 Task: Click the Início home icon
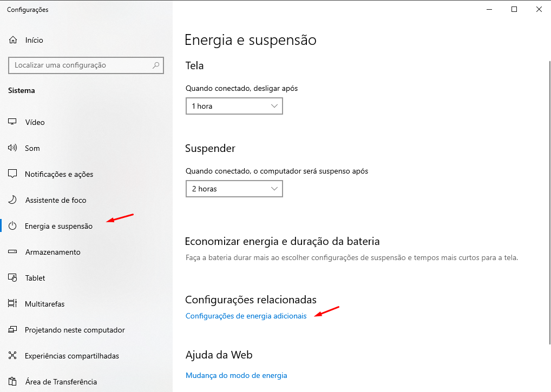point(13,40)
